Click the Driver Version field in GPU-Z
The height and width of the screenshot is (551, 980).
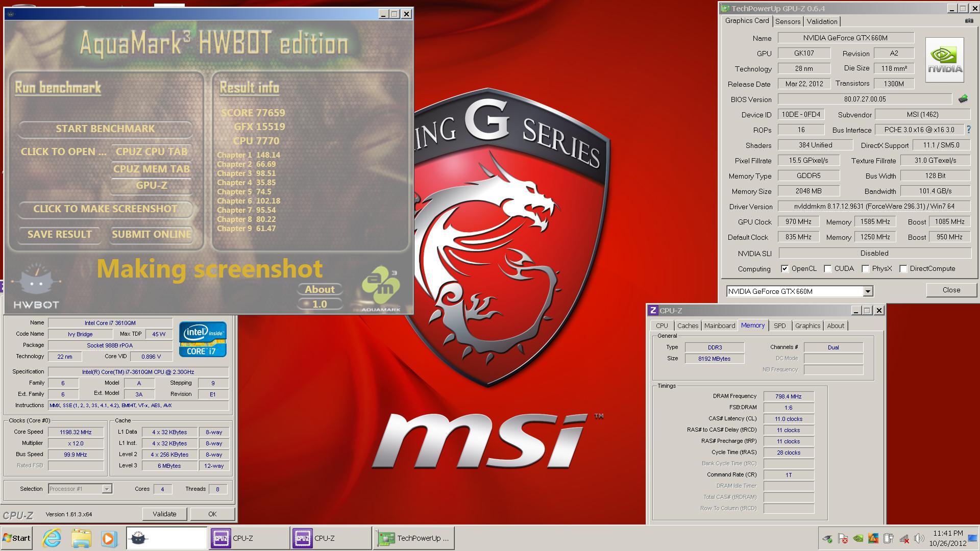coord(874,206)
